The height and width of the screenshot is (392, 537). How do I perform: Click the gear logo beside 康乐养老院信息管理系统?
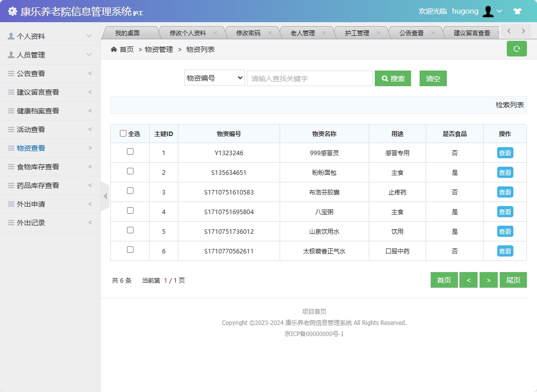tap(12, 10)
